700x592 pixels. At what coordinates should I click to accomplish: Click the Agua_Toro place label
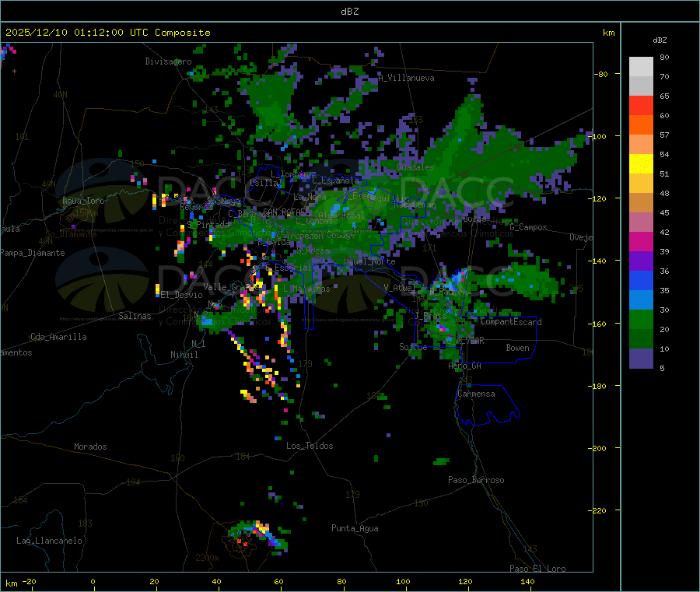tap(83, 201)
